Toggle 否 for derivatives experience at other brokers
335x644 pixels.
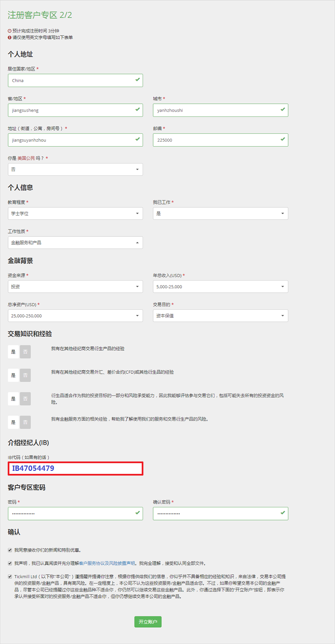25,352
